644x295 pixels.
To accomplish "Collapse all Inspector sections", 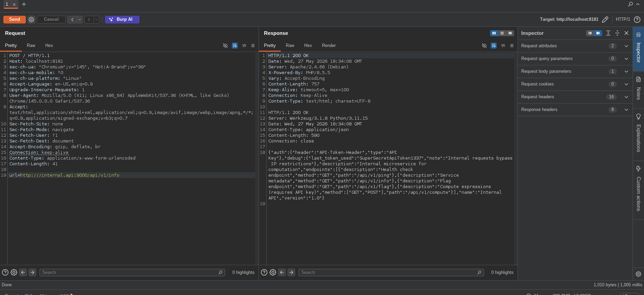I will coord(617,33).
